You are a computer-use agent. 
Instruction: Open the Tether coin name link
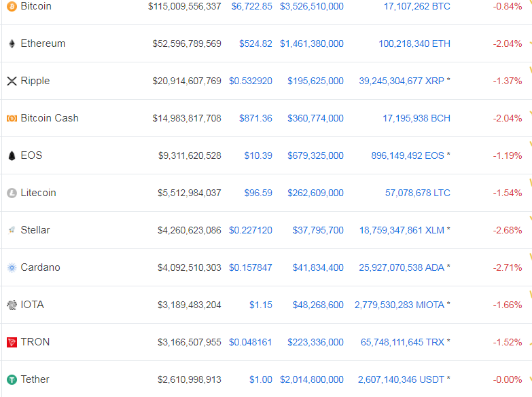pos(35,379)
